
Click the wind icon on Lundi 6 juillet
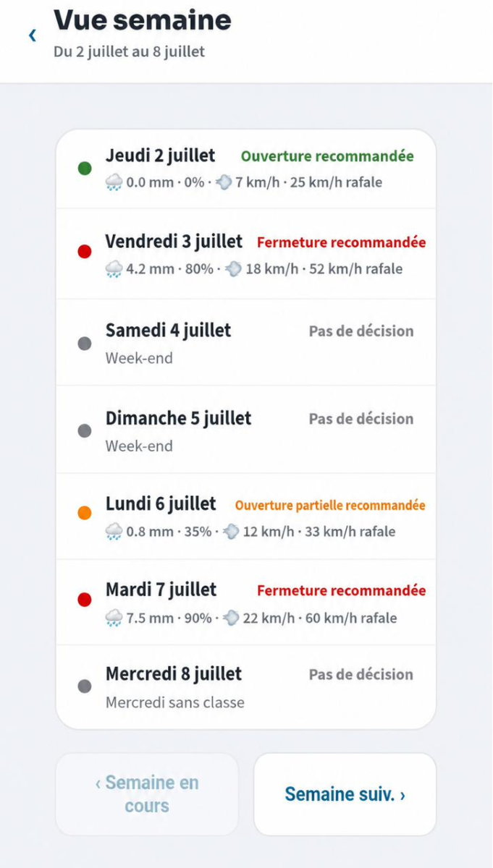(x=231, y=532)
